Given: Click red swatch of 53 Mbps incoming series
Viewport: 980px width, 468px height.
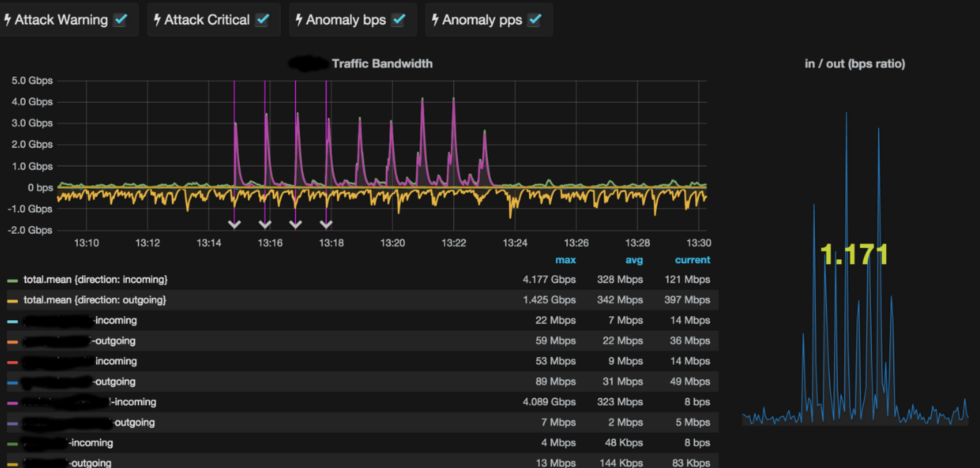Looking at the screenshot, I should point(12,362).
